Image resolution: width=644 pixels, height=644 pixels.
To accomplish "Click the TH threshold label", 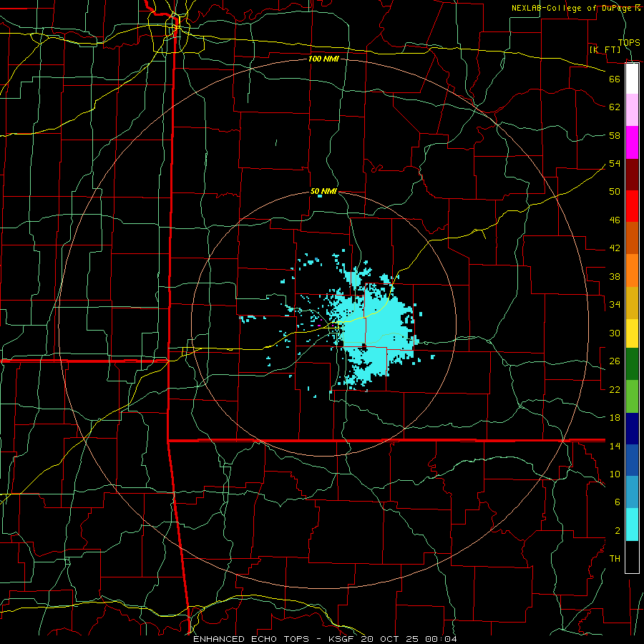I will pyautogui.click(x=615, y=559).
